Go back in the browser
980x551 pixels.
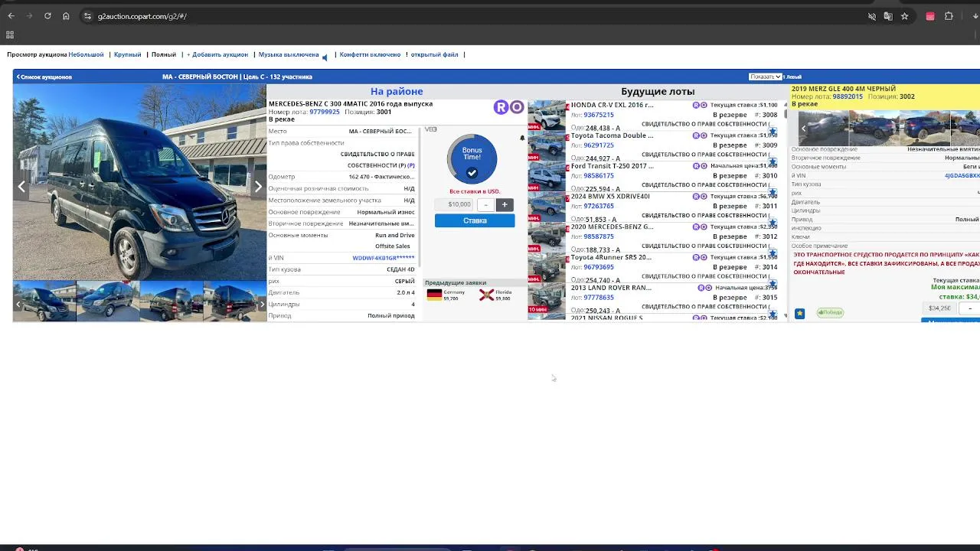pos(11,16)
